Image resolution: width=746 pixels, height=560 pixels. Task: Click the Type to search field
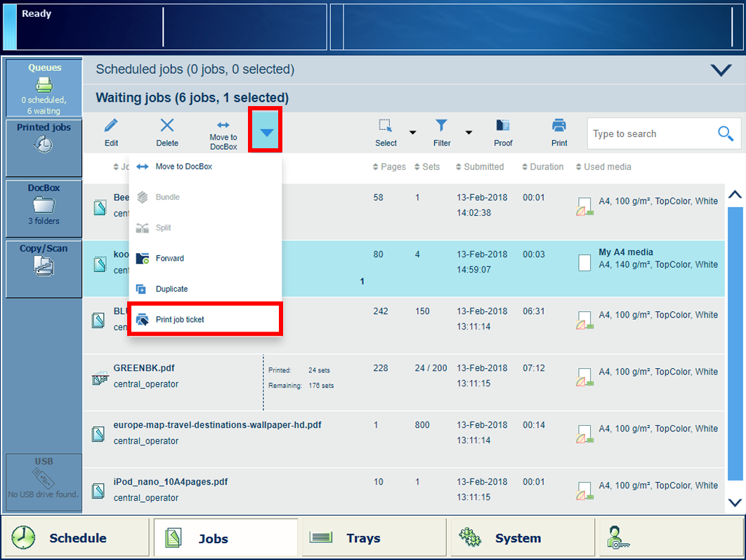650,134
